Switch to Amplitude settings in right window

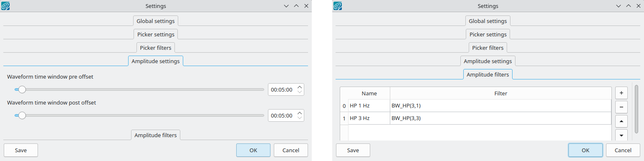[488, 61]
